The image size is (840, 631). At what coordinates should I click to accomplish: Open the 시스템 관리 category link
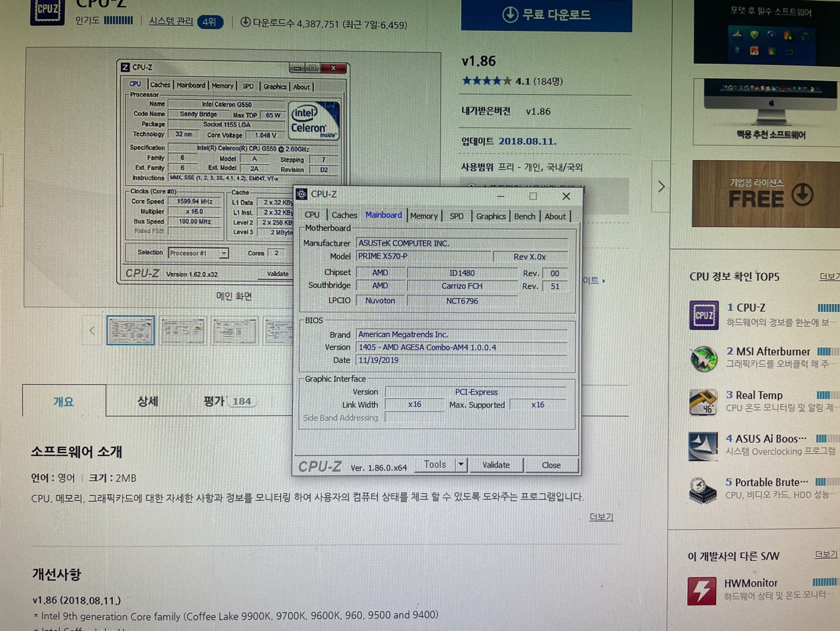coord(171,21)
